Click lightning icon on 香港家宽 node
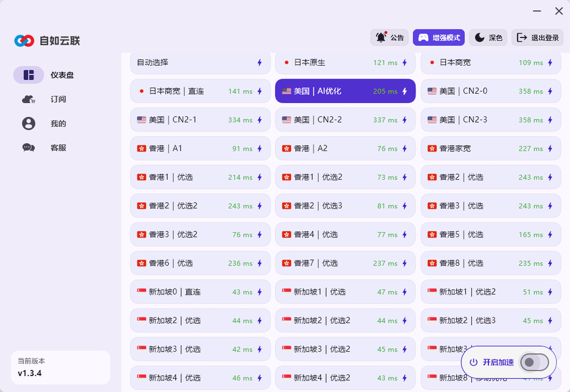Image resolution: width=570 pixels, height=392 pixels. pyautogui.click(x=550, y=148)
